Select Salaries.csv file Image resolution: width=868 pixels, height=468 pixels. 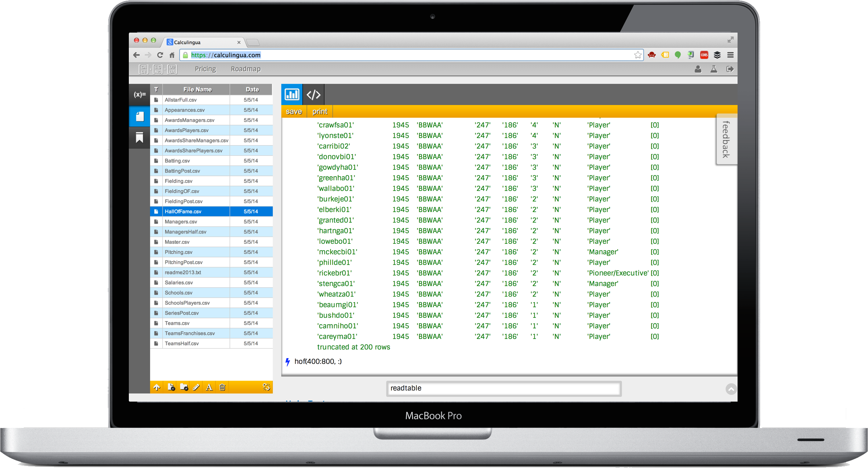[x=211, y=282]
